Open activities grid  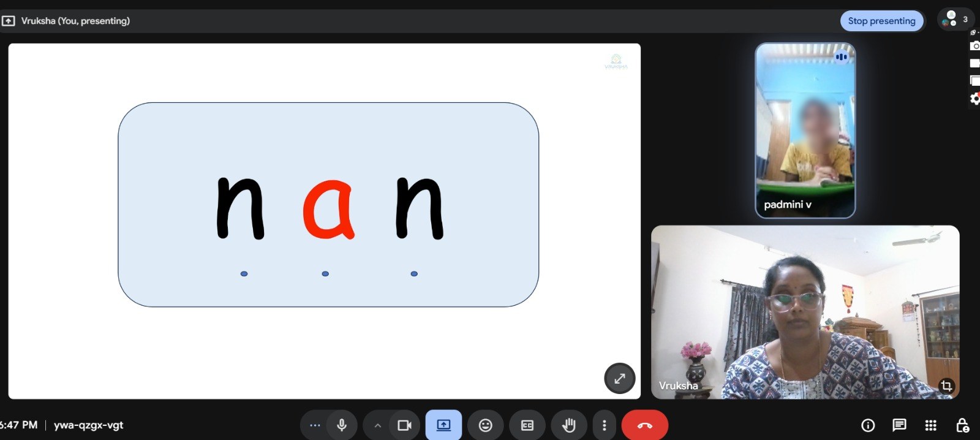(x=930, y=425)
